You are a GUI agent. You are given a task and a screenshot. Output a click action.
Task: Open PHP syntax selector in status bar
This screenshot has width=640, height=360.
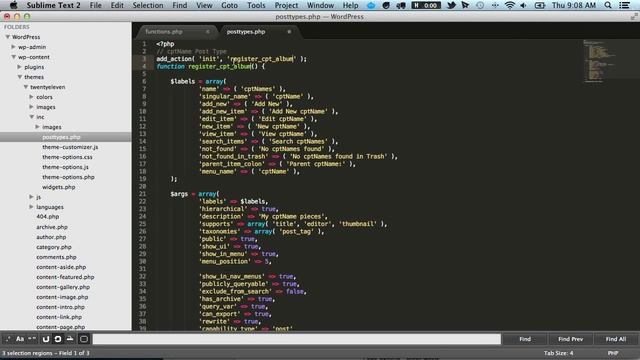613,353
